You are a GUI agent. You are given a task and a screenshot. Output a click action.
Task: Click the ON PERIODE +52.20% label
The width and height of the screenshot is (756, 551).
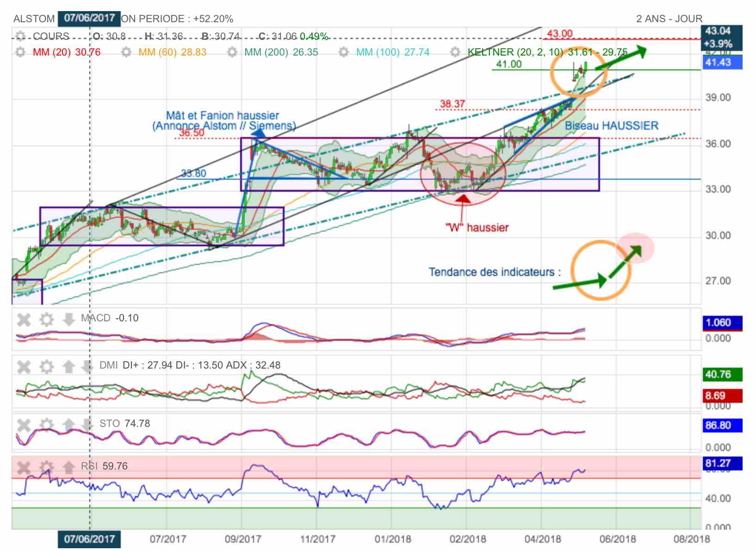[178, 19]
